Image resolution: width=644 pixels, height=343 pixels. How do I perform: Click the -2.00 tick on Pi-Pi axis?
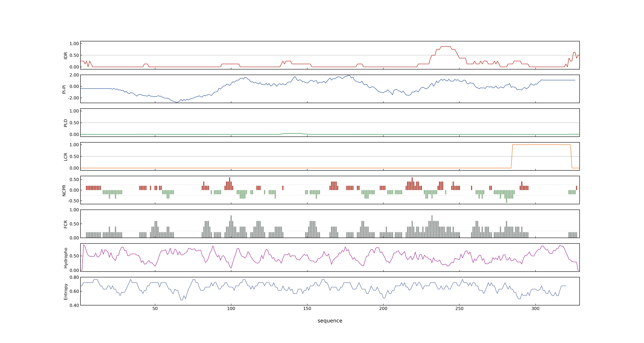pyautogui.click(x=73, y=98)
